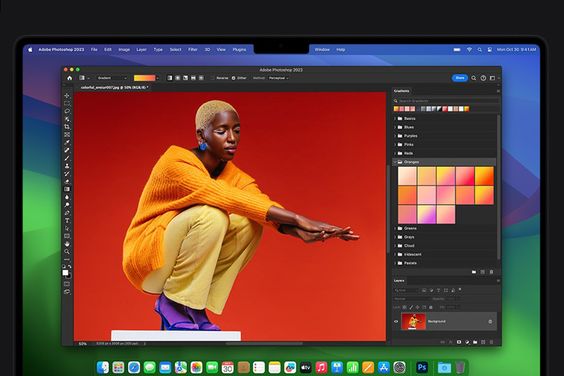Create new gradient group folder icon
Screen dimensions: 564x376
point(474,272)
